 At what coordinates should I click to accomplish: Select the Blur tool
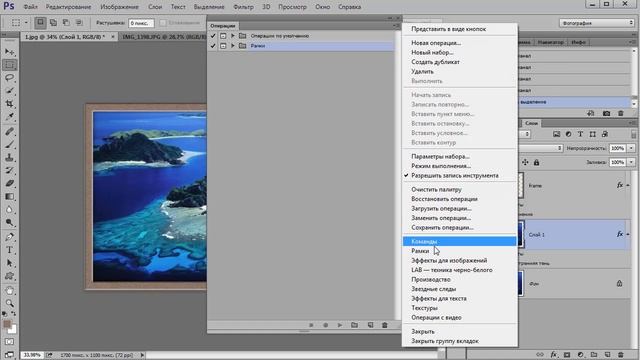click(9, 209)
